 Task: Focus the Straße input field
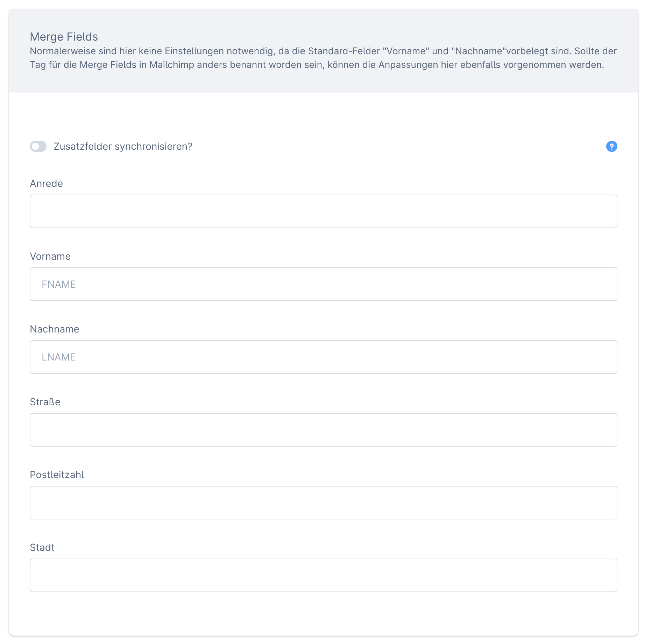323,430
